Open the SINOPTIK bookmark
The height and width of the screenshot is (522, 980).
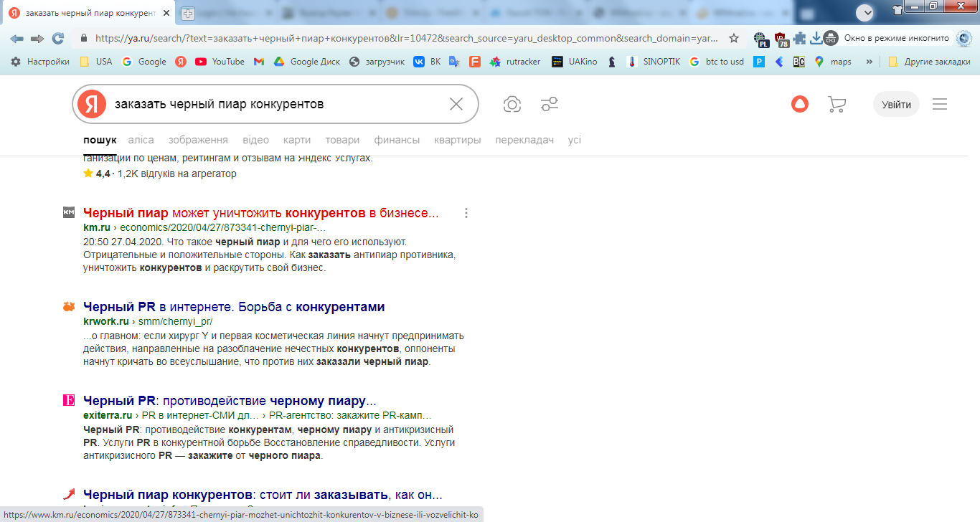coord(654,62)
